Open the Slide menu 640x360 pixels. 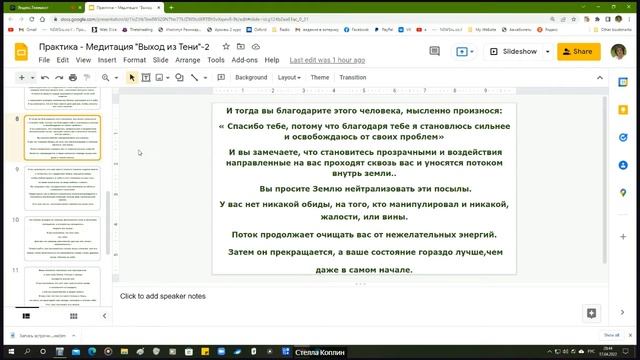160,60
